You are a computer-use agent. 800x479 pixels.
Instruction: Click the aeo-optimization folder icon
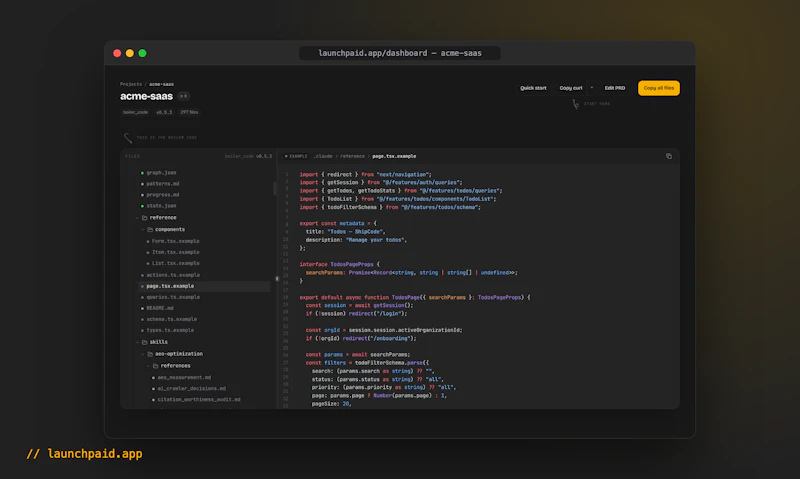pos(150,354)
